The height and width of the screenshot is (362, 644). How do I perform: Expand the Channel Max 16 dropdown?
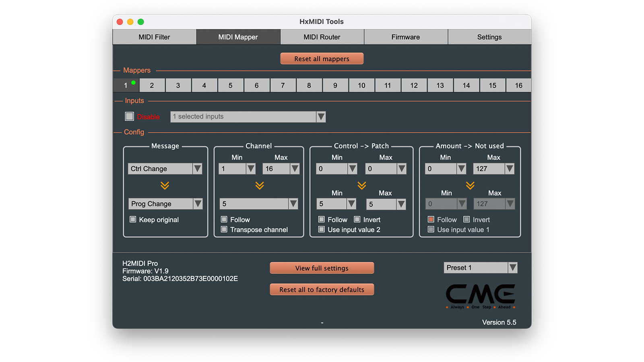(x=295, y=169)
